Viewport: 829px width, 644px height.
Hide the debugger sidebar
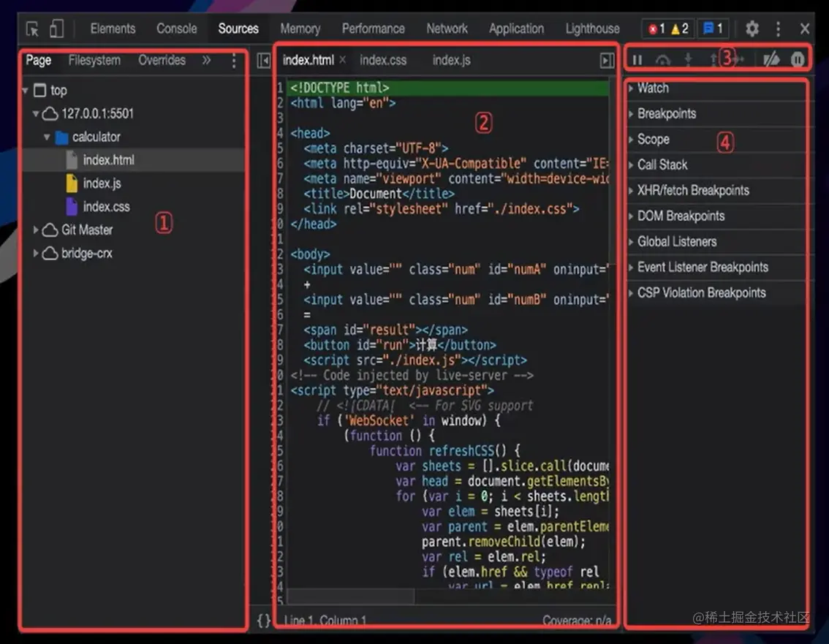pos(607,61)
